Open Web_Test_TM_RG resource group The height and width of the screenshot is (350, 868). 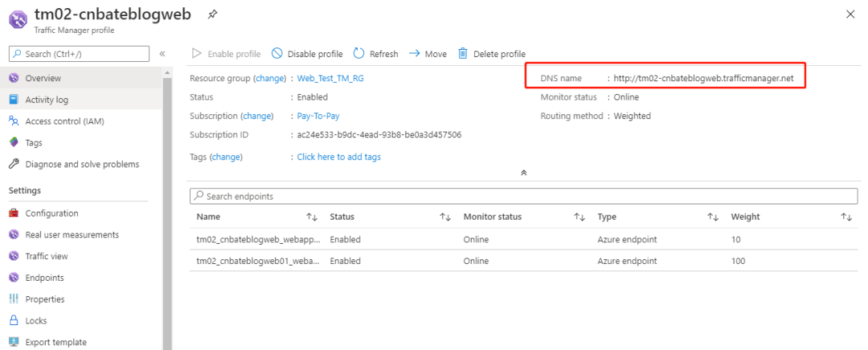[330, 78]
